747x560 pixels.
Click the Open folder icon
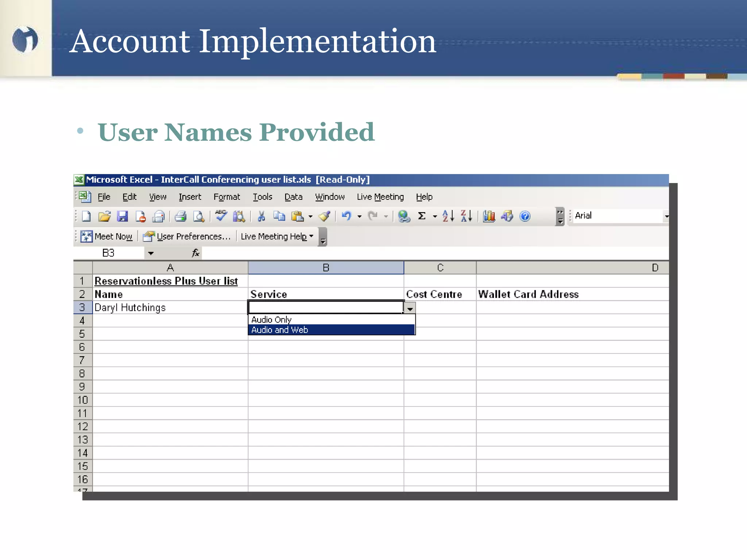pyautogui.click(x=104, y=216)
